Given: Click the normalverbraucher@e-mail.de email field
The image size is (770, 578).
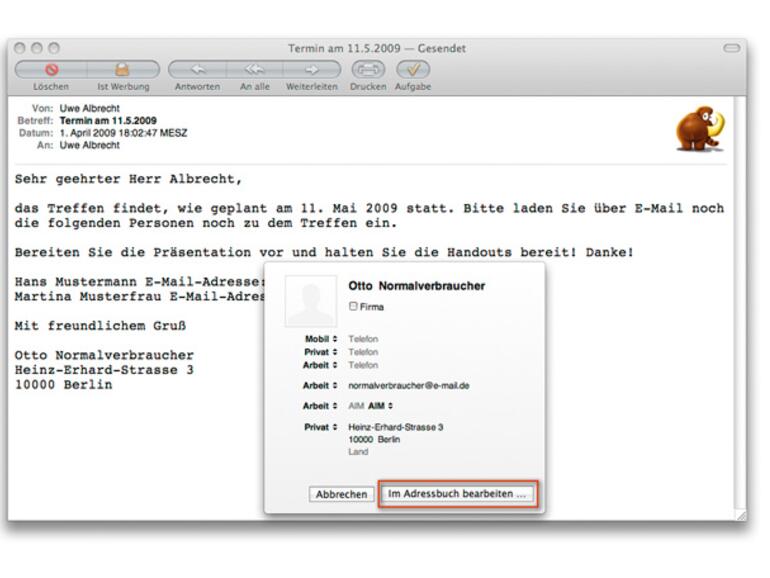Looking at the screenshot, I should tap(409, 385).
